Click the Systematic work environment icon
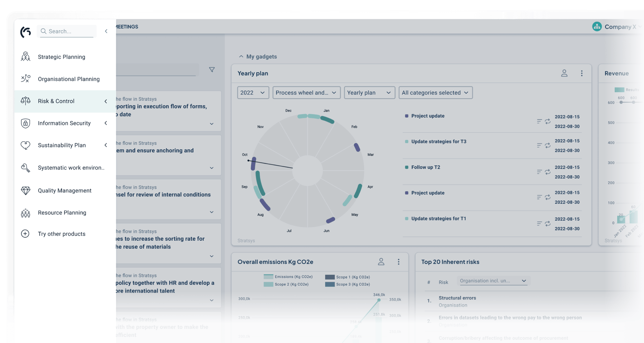The image size is (644, 343). click(25, 168)
